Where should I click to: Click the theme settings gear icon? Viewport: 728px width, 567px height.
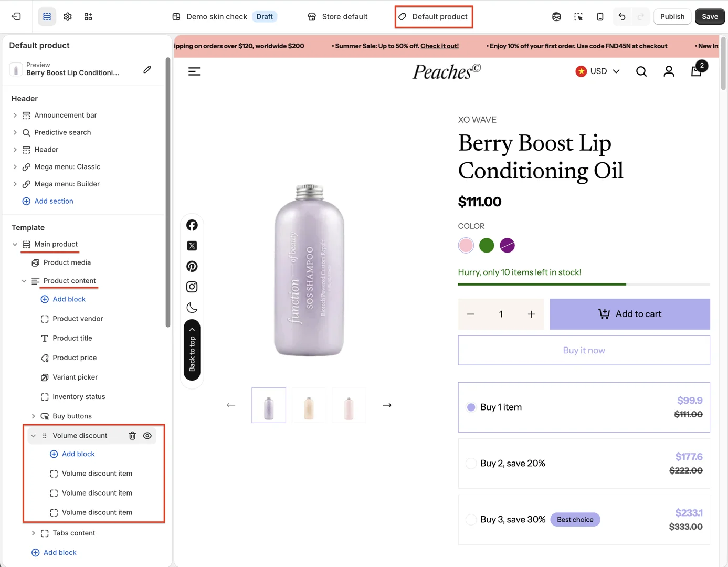[x=68, y=17]
